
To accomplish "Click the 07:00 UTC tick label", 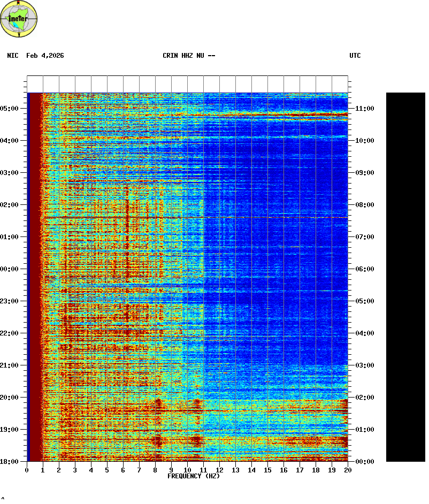I will pos(365,237).
